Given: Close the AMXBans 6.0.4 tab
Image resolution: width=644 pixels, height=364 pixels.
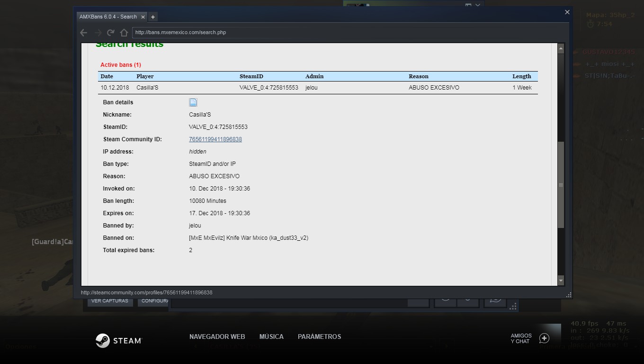Looking at the screenshot, I should 143,17.
